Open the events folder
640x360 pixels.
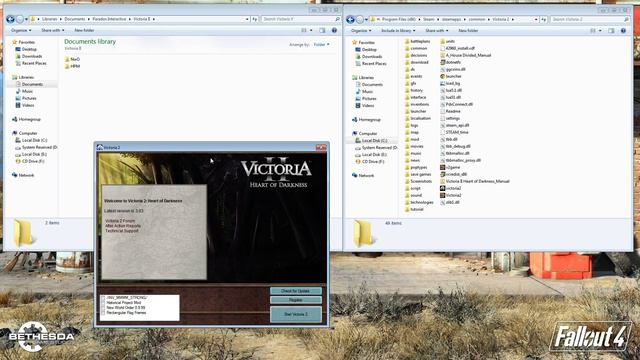413,76
